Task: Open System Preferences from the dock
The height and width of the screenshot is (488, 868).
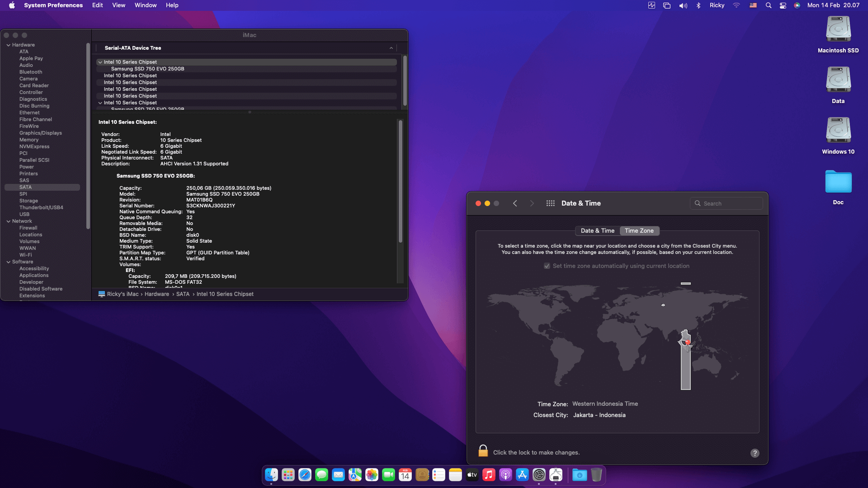Action: 539,475
